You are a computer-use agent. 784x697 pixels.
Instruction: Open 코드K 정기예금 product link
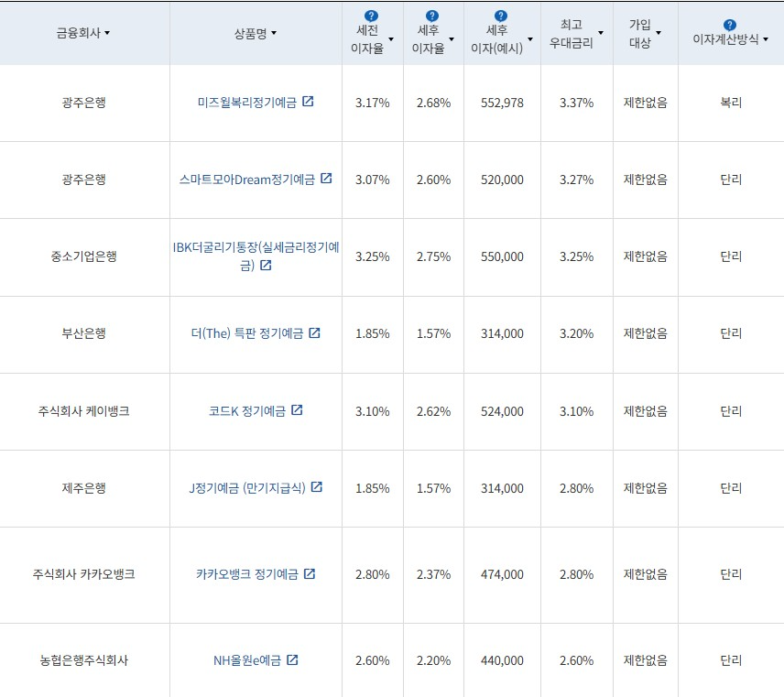247,411
